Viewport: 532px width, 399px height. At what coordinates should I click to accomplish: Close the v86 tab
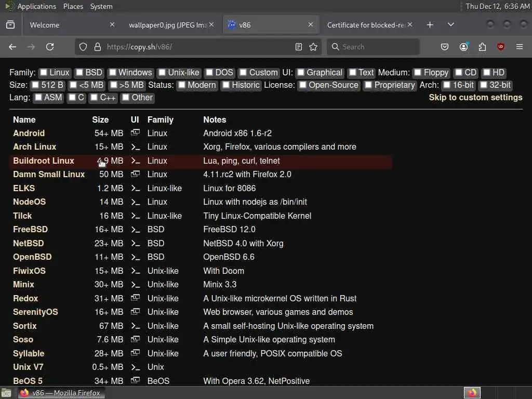[311, 24]
